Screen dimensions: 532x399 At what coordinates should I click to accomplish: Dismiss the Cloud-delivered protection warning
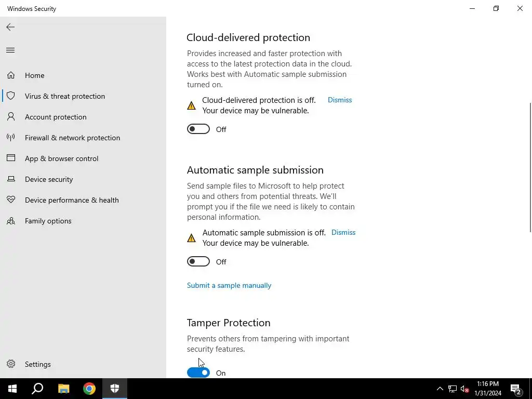(340, 100)
